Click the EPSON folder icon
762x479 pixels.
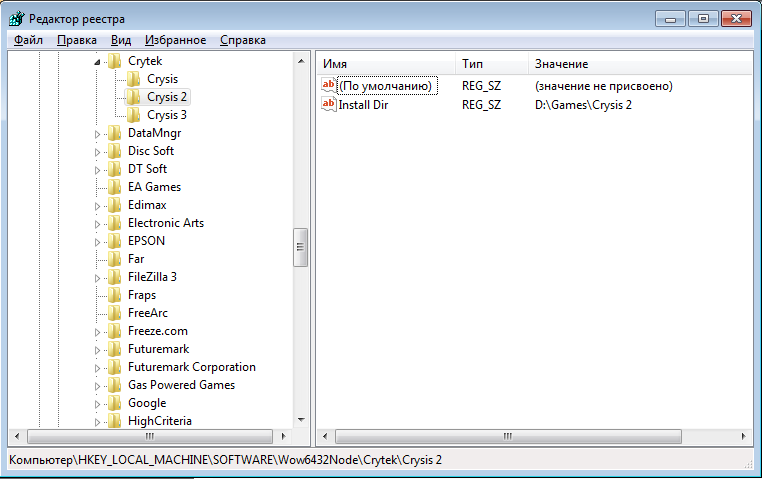(115, 240)
